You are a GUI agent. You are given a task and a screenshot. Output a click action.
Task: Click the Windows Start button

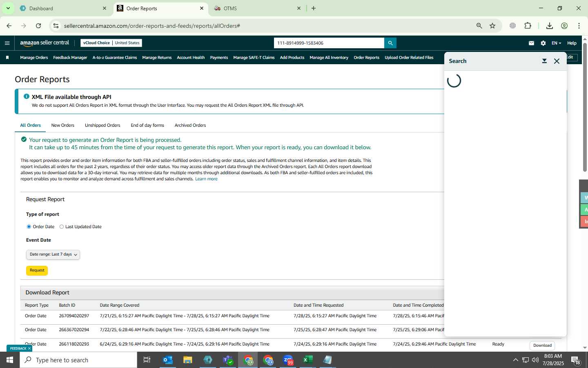coord(10,360)
